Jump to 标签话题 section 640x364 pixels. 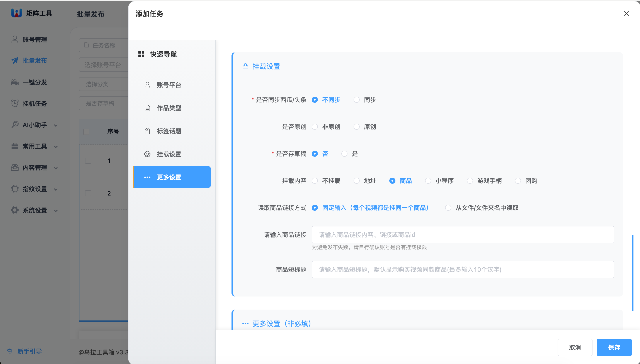tap(172, 131)
